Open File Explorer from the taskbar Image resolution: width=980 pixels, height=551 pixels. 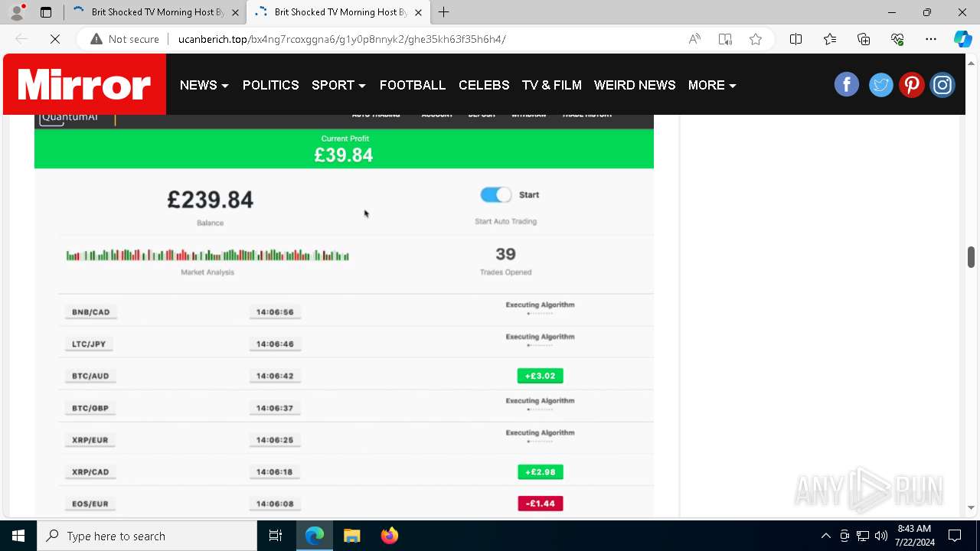point(351,536)
